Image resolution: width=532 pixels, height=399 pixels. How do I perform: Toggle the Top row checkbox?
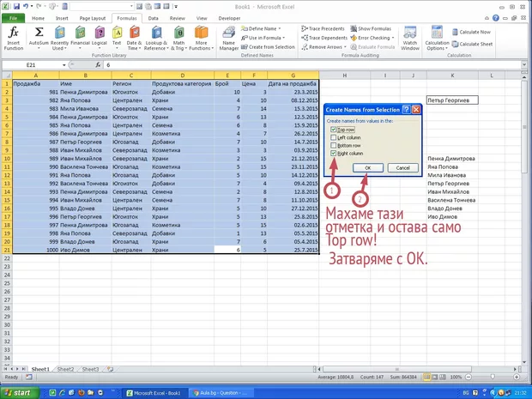(333, 130)
